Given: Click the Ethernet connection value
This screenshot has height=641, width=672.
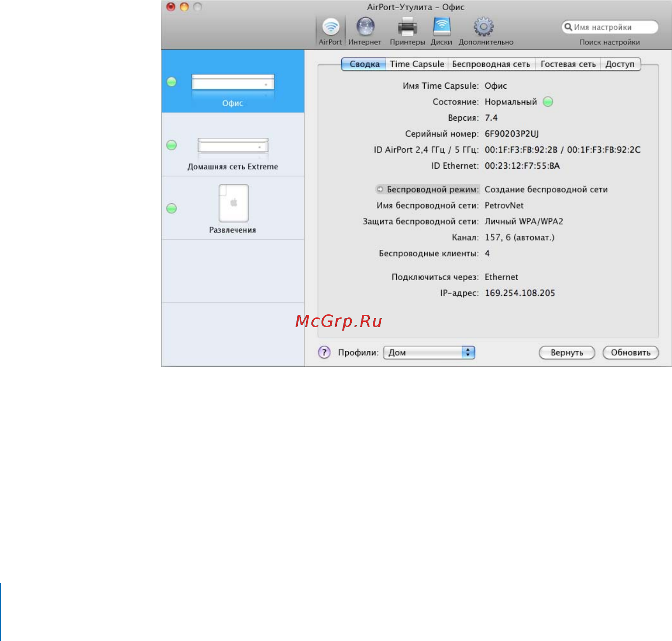Looking at the screenshot, I should [502, 277].
